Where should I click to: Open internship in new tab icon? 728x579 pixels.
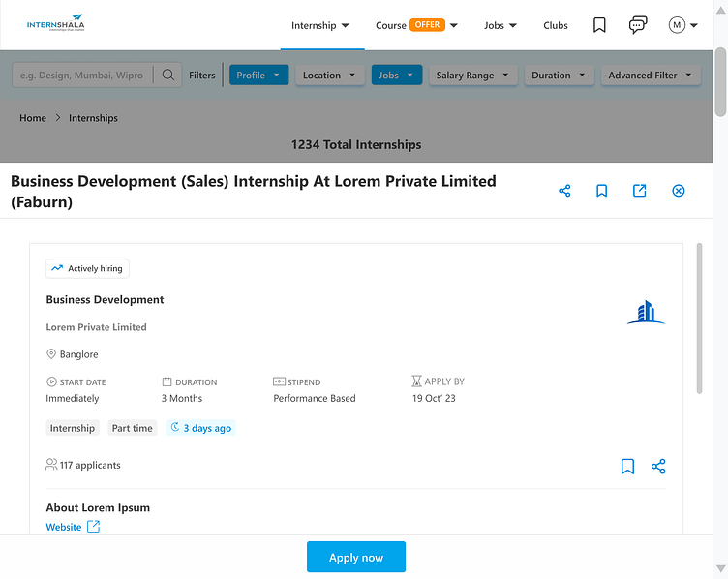click(x=639, y=191)
